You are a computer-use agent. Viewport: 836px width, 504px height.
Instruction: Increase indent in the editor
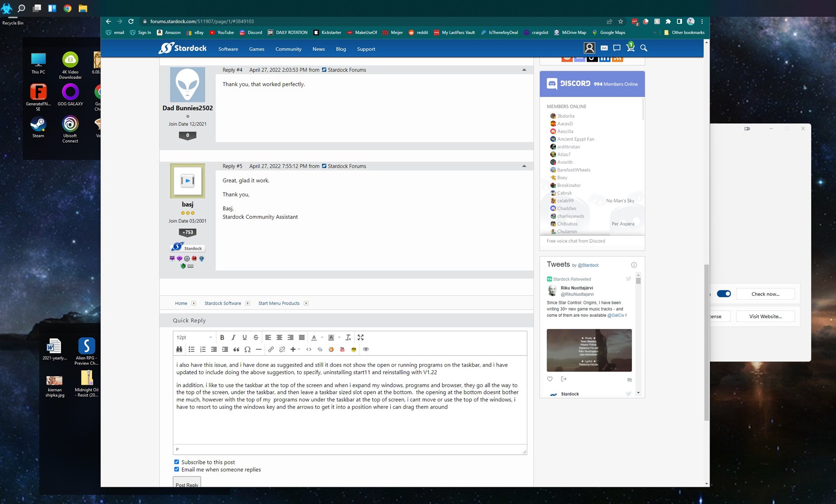[225, 349]
